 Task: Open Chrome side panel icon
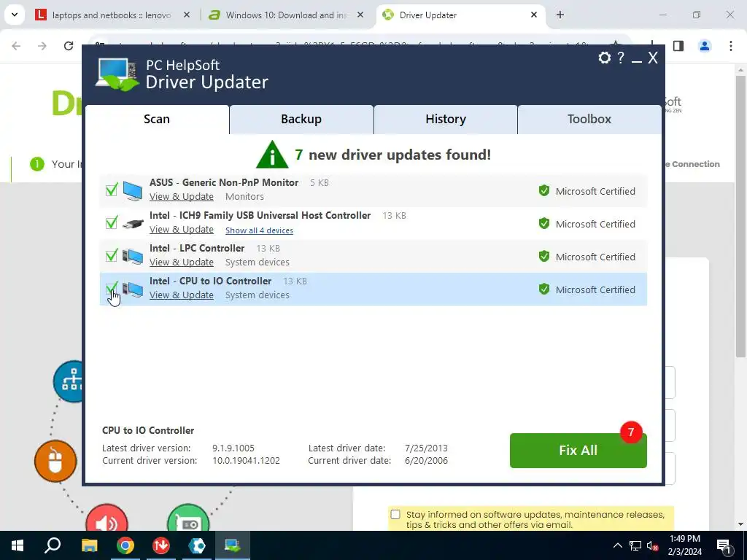click(x=678, y=46)
